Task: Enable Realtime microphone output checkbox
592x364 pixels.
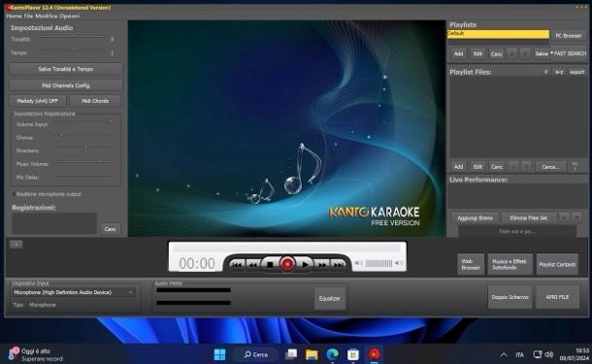Action: coord(14,194)
